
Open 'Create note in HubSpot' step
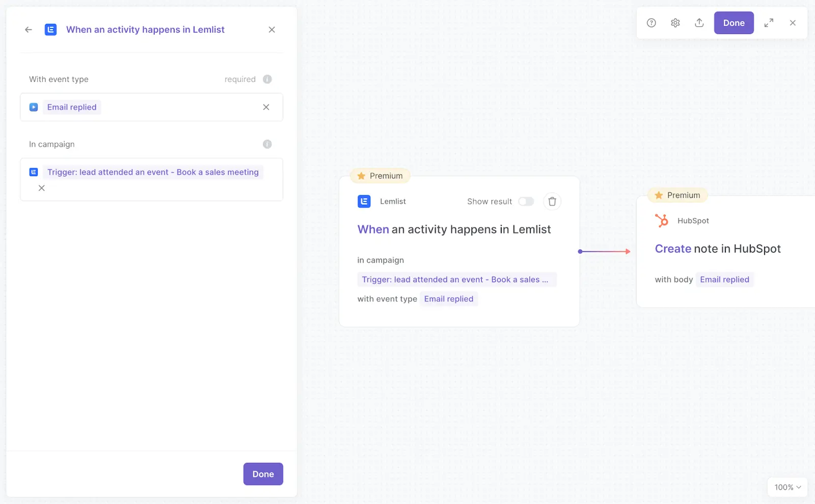(x=718, y=249)
